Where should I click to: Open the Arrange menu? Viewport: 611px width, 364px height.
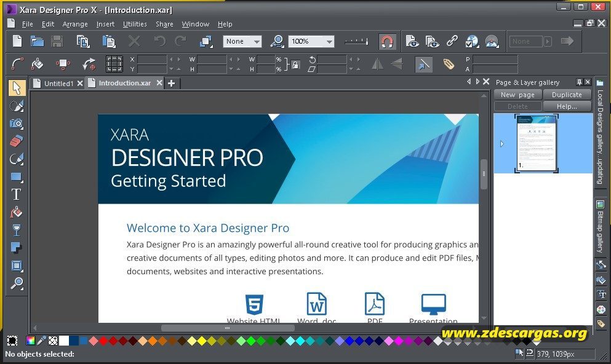pos(75,24)
